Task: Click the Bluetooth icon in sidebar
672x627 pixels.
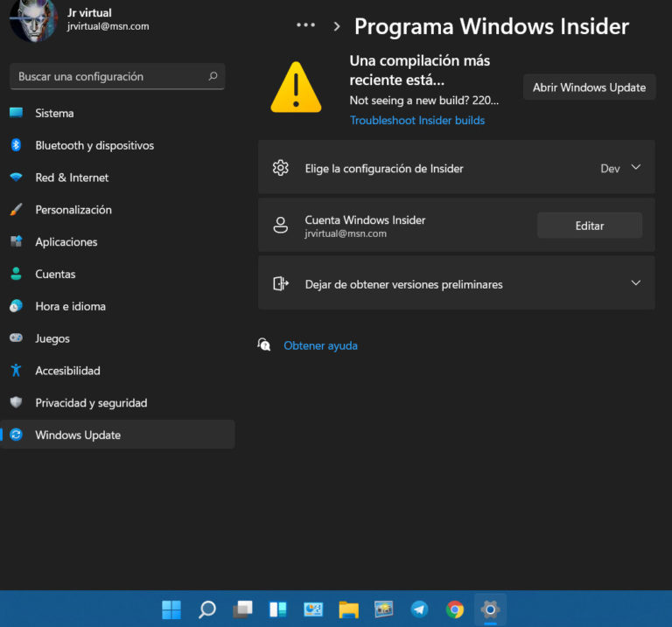Action: tap(17, 145)
